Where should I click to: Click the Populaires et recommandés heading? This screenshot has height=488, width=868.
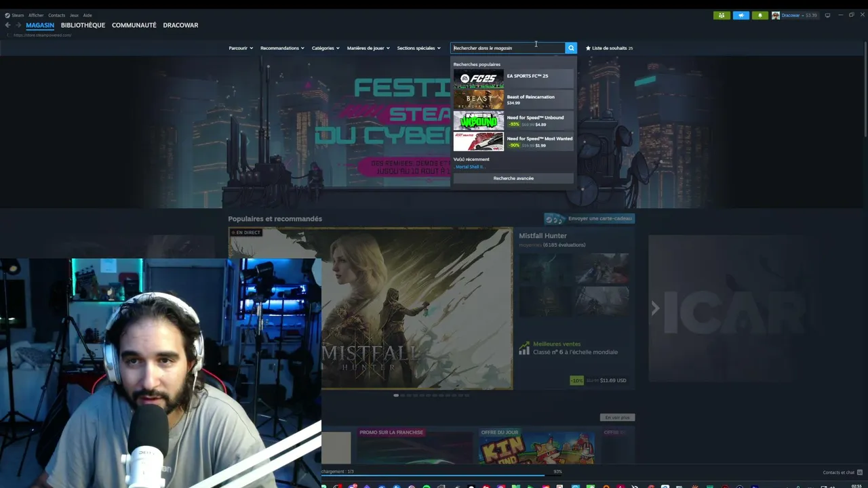coord(275,219)
